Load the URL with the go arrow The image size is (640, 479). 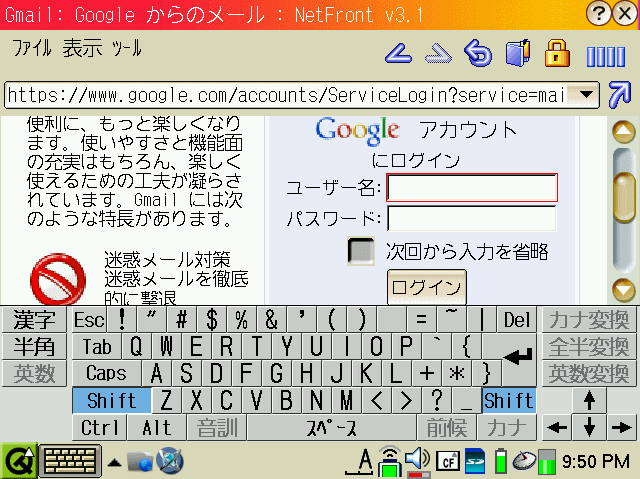[620, 95]
